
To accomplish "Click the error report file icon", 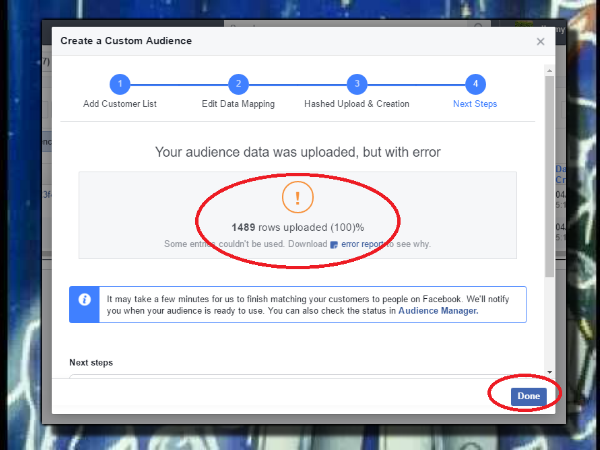I will [x=334, y=245].
